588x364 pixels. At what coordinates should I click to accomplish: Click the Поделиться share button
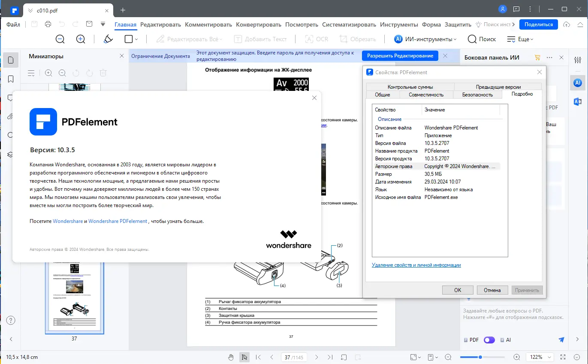click(539, 24)
